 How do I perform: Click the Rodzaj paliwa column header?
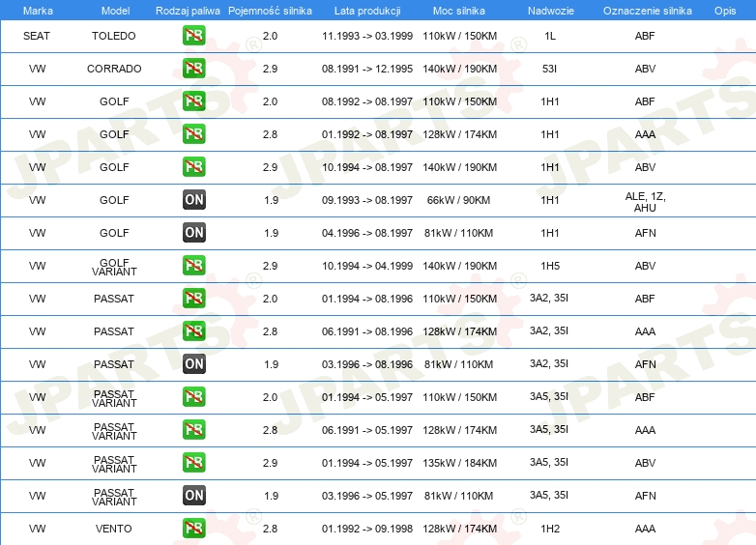(x=188, y=11)
